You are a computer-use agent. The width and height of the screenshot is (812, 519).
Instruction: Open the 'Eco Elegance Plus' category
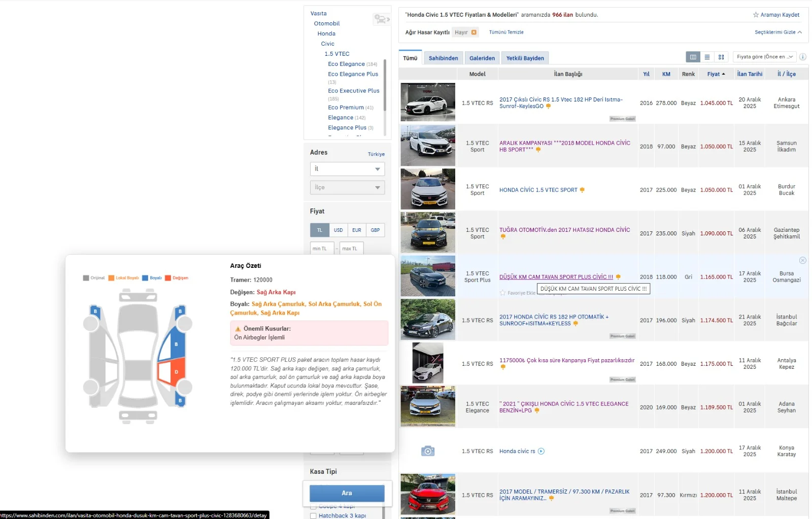point(353,74)
